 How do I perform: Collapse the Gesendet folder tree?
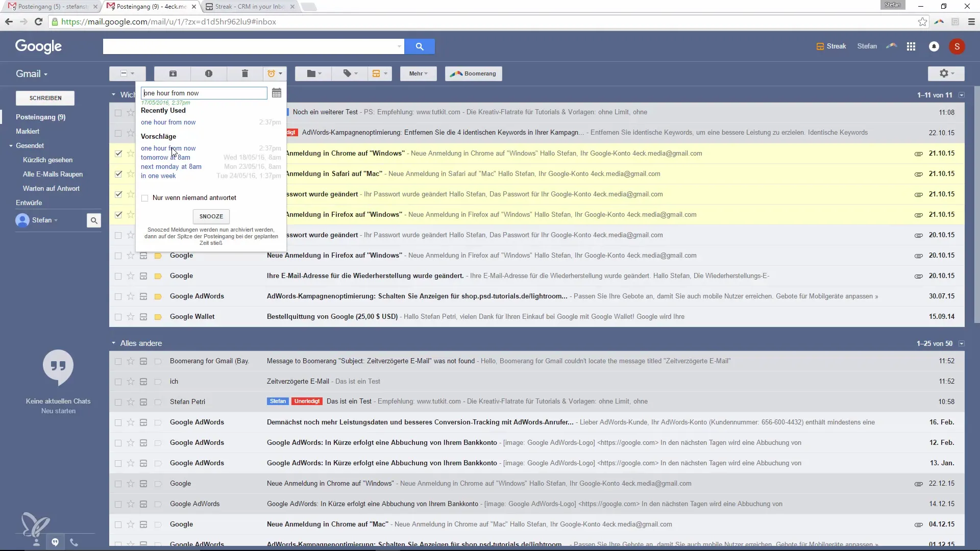click(x=11, y=146)
